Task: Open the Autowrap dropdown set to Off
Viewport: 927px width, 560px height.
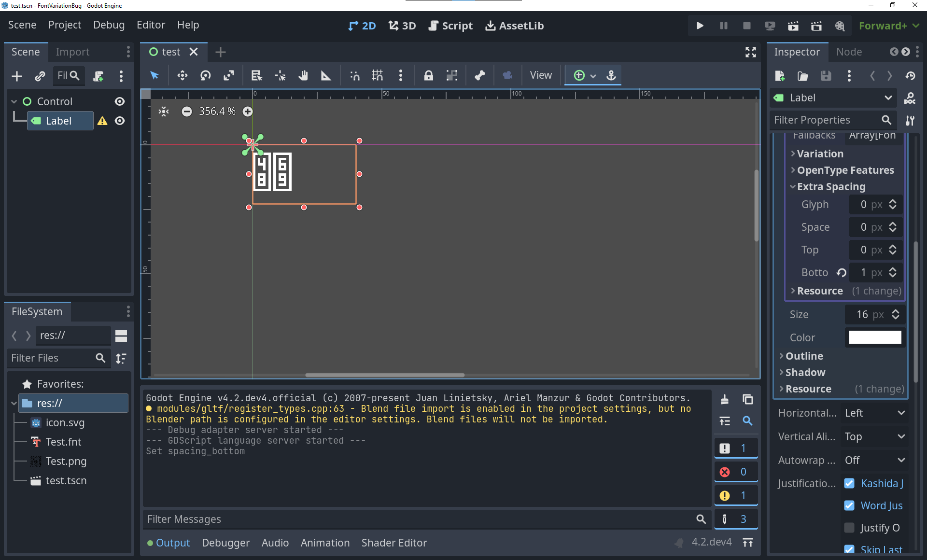Action: 874,460
